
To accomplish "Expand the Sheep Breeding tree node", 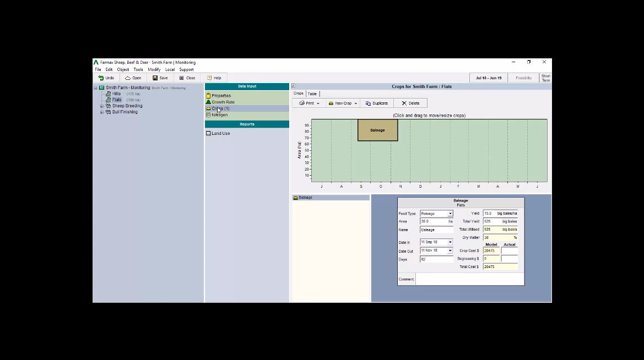I will [x=102, y=106].
